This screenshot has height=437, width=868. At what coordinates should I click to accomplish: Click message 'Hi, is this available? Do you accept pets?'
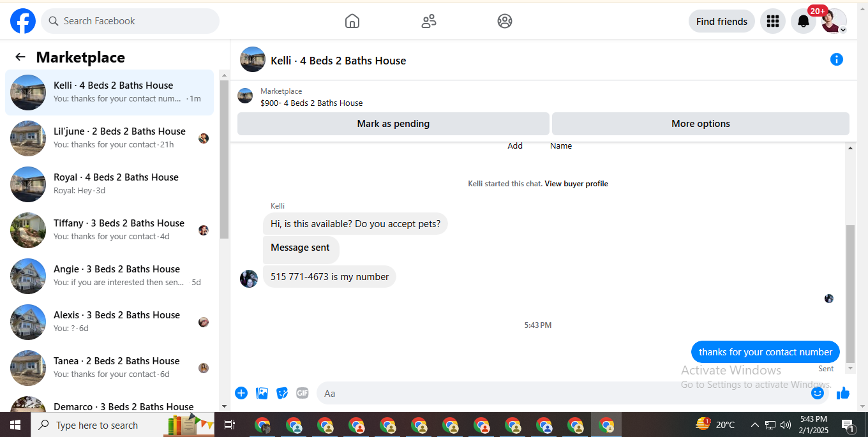[x=355, y=224]
